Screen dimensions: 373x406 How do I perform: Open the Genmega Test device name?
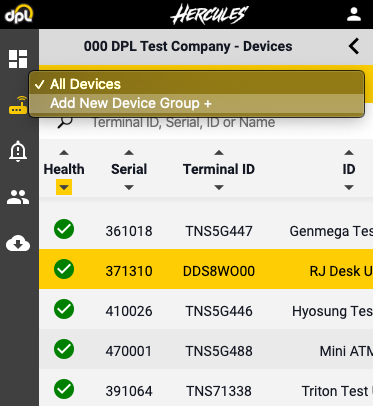pyautogui.click(x=331, y=231)
